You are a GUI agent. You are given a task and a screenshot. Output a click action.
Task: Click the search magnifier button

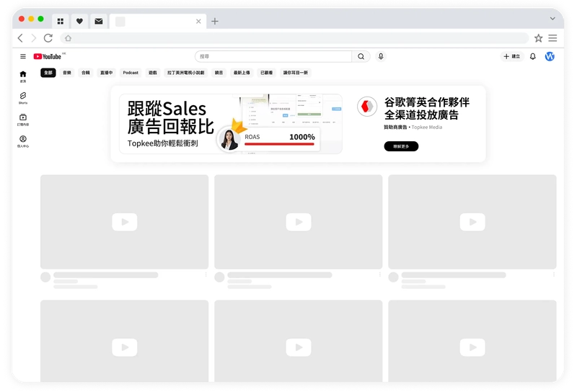(361, 56)
